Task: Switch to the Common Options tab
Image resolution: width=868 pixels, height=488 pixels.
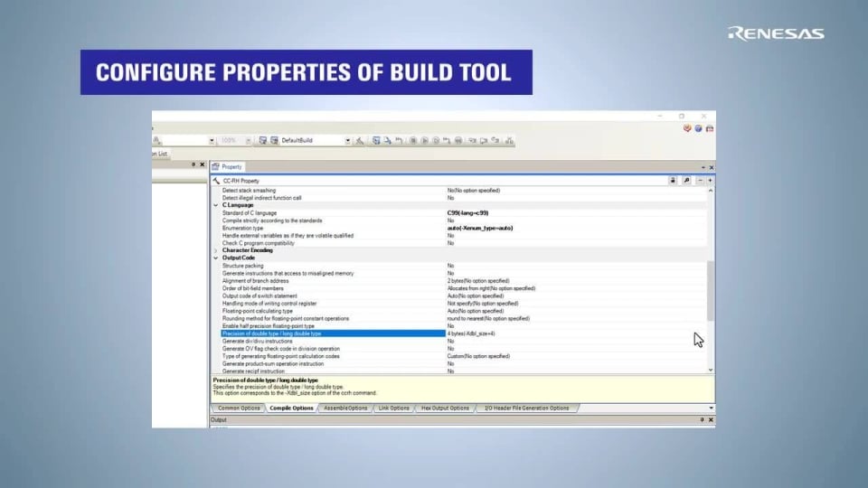Action: point(239,408)
